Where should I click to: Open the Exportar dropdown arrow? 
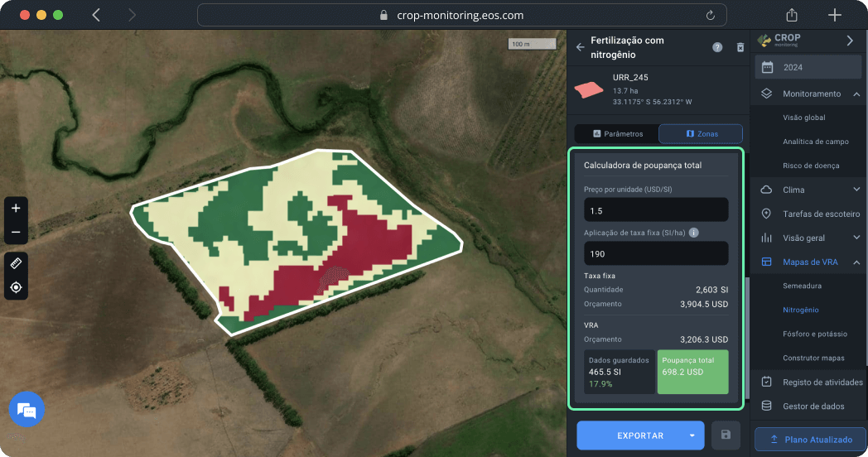coord(692,435)
